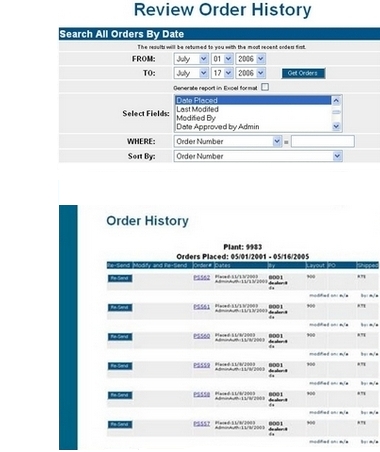Click the Select Fields list scrollbar thumb
This screenshot has height=452, width=380.
[x=336, y=112]
